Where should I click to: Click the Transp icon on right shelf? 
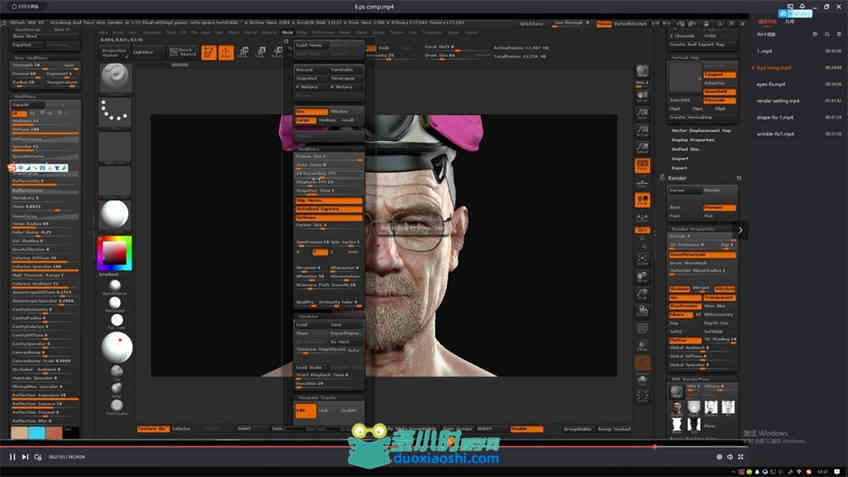642,346
